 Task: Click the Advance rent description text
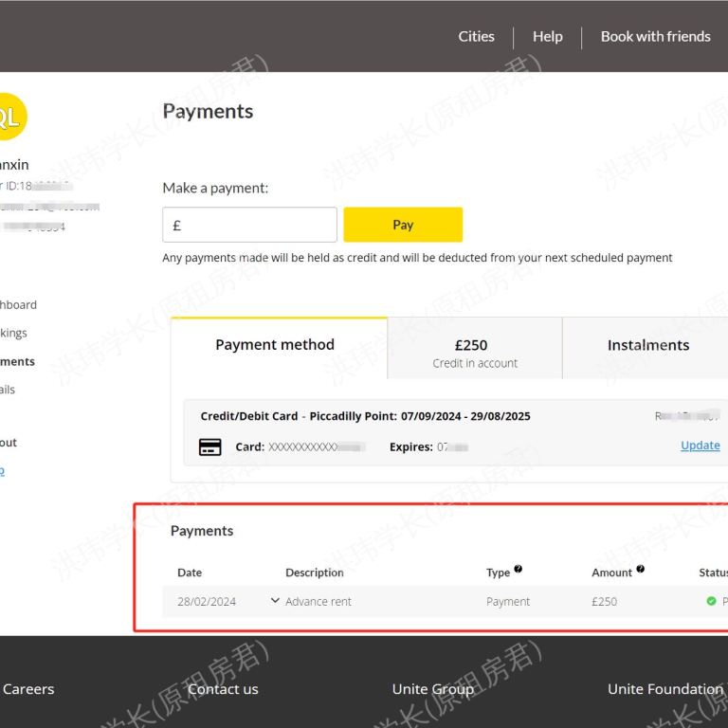(318, 601)
